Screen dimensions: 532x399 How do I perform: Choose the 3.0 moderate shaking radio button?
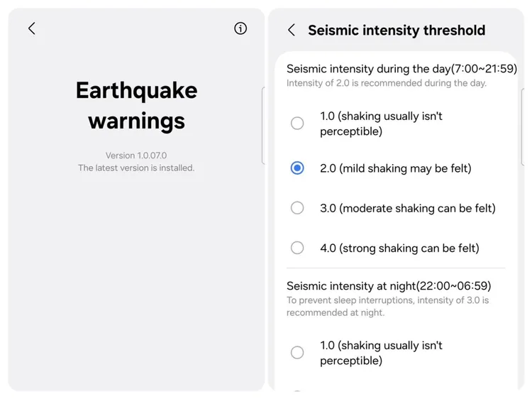pyautogui.click(x=297, y=208)
